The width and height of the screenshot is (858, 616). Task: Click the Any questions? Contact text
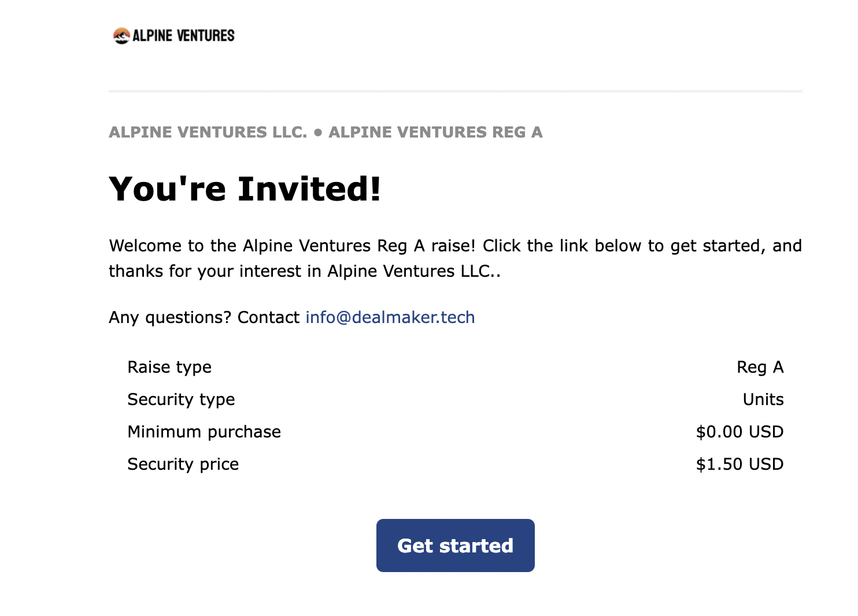pos(204,317)
